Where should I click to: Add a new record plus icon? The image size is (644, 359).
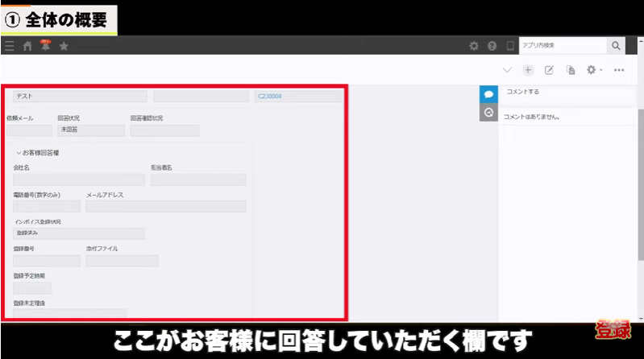point(528,70)
